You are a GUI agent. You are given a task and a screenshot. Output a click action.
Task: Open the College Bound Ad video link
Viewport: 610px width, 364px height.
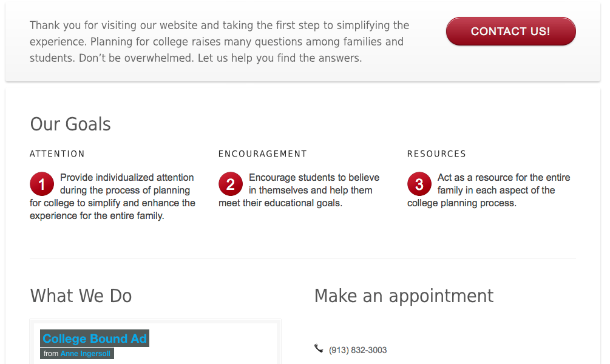pyautogui.click(x=95, y=339)
